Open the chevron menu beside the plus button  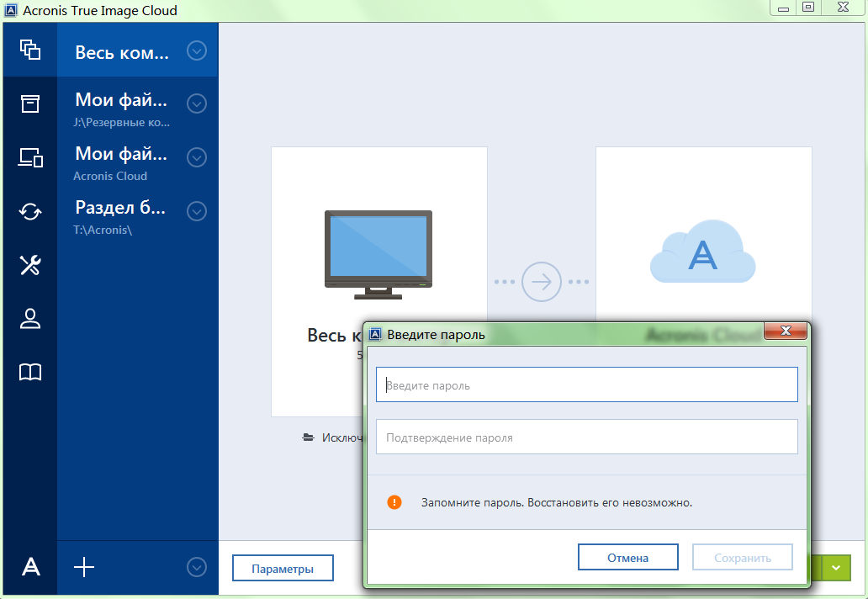[x=197, y=567]
